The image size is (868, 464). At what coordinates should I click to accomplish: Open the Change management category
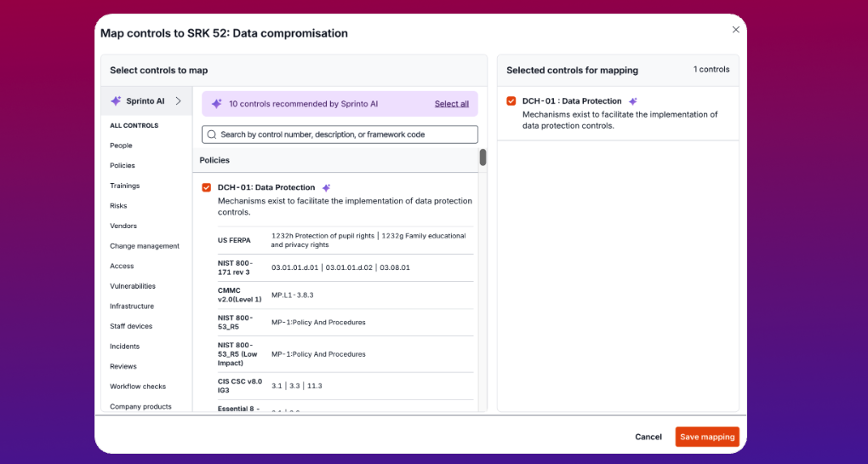145,246
